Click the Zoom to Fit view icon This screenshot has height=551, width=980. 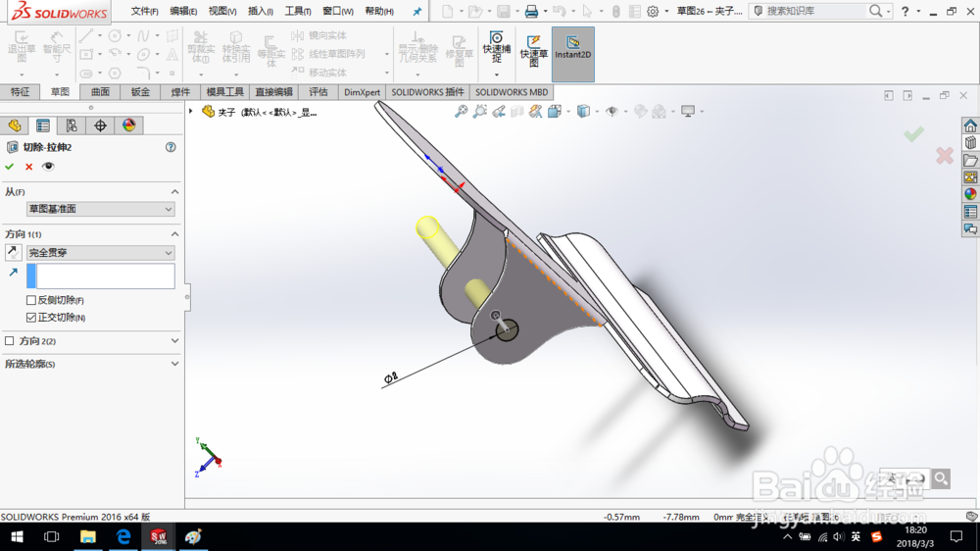[x=461, y=112]
